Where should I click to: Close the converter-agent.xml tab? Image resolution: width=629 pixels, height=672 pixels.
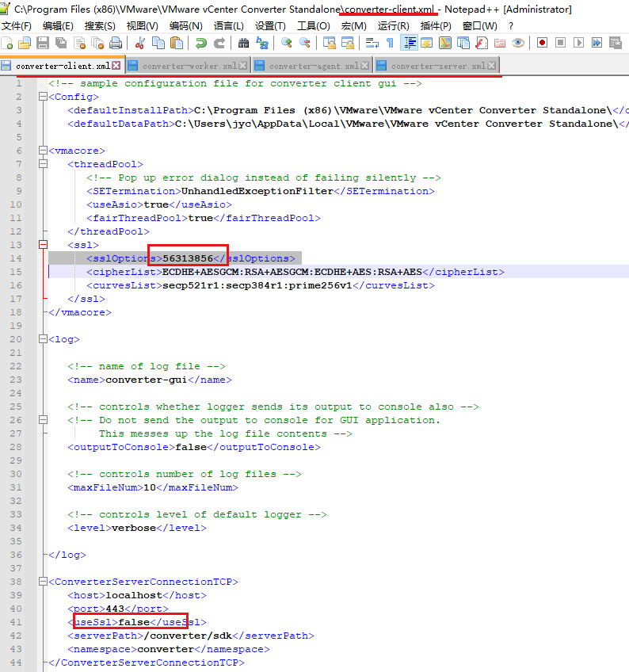click(364, 66)
